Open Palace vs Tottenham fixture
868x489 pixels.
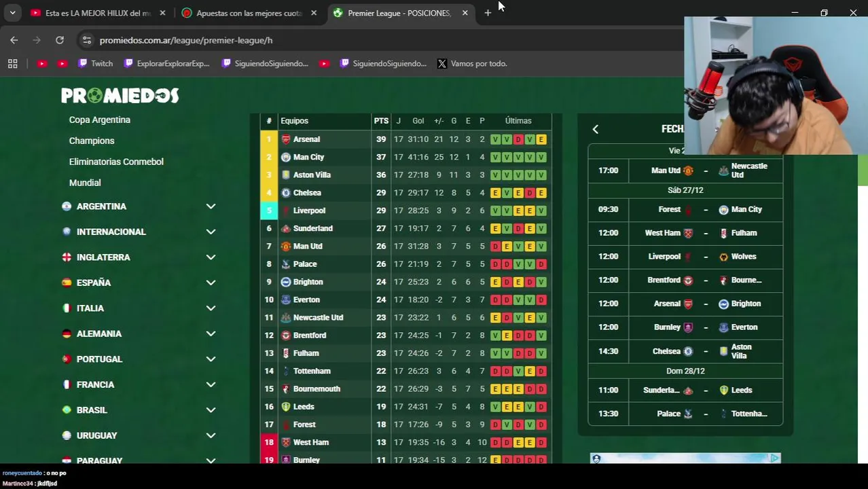(x=685, y=414)
